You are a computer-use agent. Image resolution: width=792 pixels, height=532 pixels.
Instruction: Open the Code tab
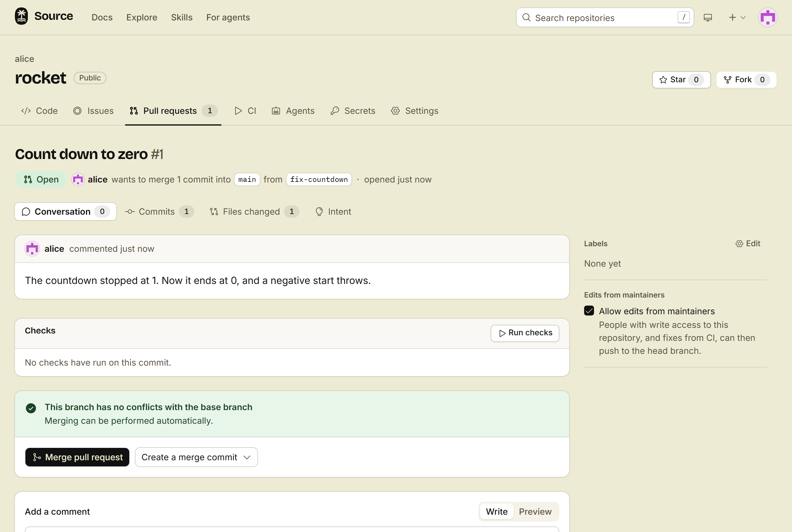point(39,111)
